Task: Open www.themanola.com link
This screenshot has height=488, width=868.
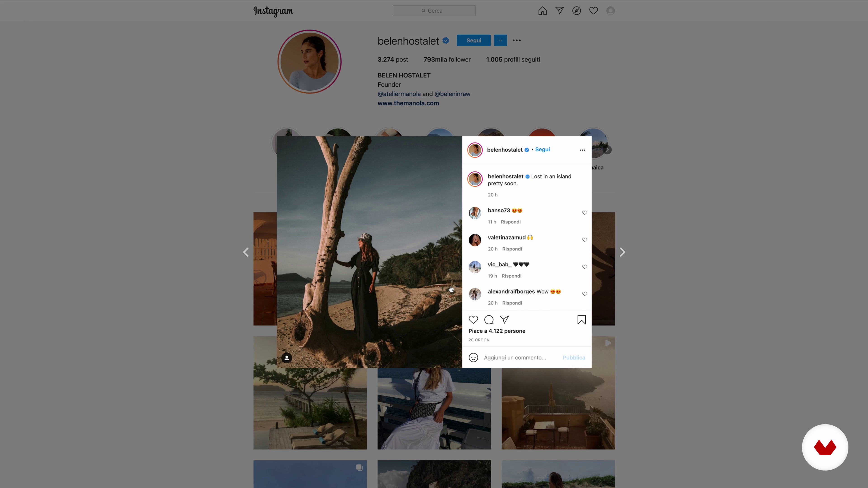Action: coord(408,103)
